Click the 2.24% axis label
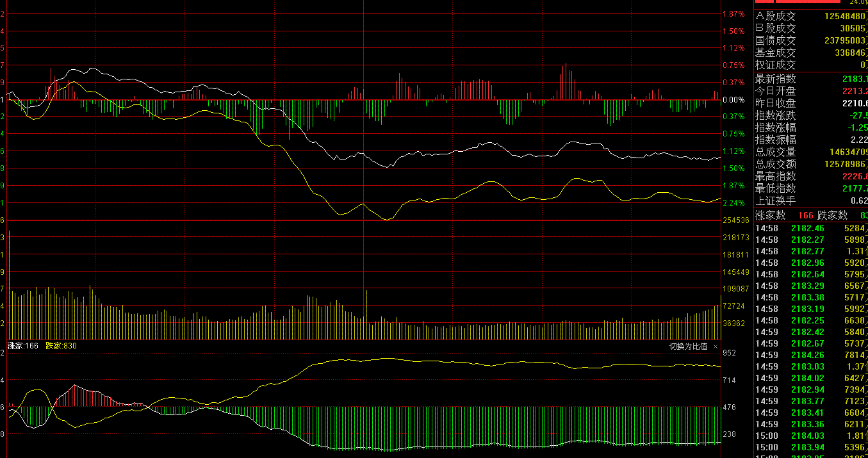 pos(733,203)
